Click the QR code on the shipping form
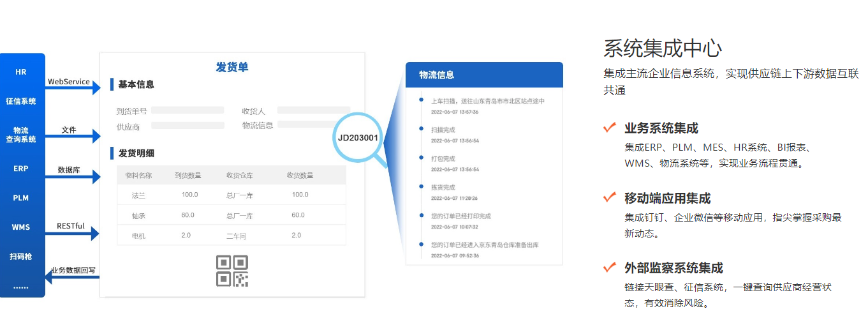The height and width of the screenshot is (332, 868). 232,271
